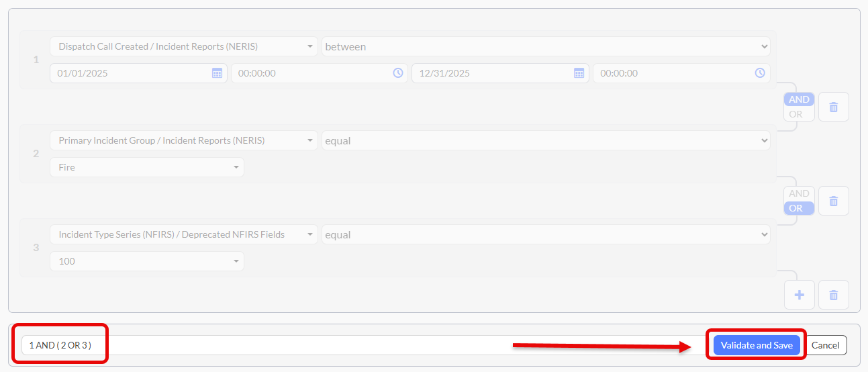Expand the 'between' operator dropdown

click(545, 46)
